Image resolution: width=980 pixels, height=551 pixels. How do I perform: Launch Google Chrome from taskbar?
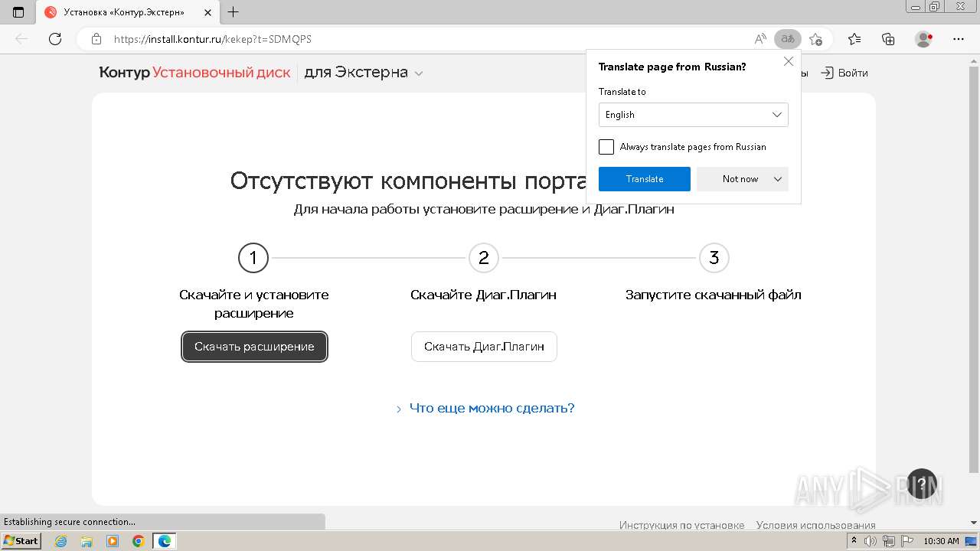pyautogui.click(x=138, y=541)
